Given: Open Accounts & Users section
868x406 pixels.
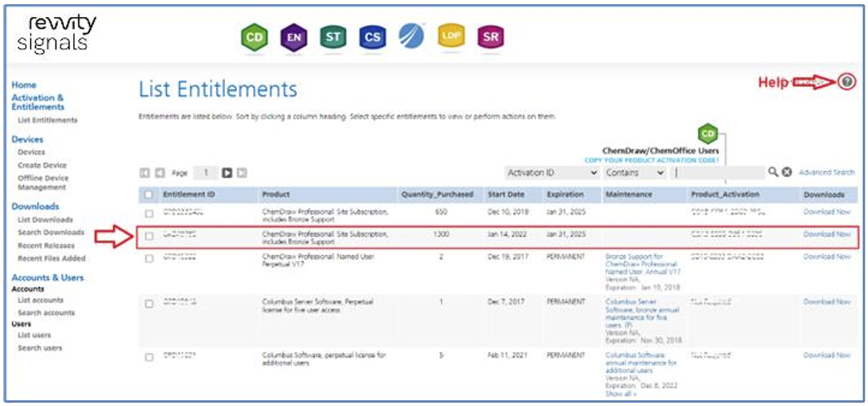Looking at the screenshot, I should pos(48,277).
